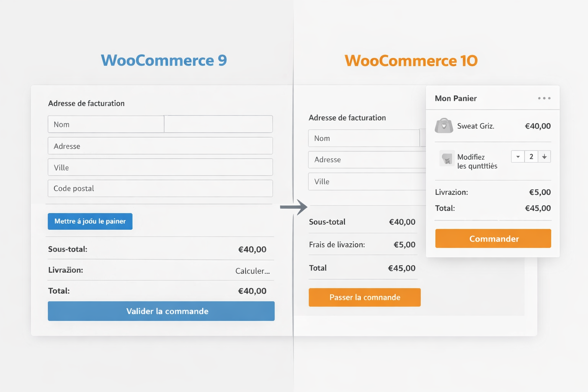Image resolution: width=588 pixels, height=392 pixels.
Task: Click the WooCommerce 10 heading
Action: point(410,60)
